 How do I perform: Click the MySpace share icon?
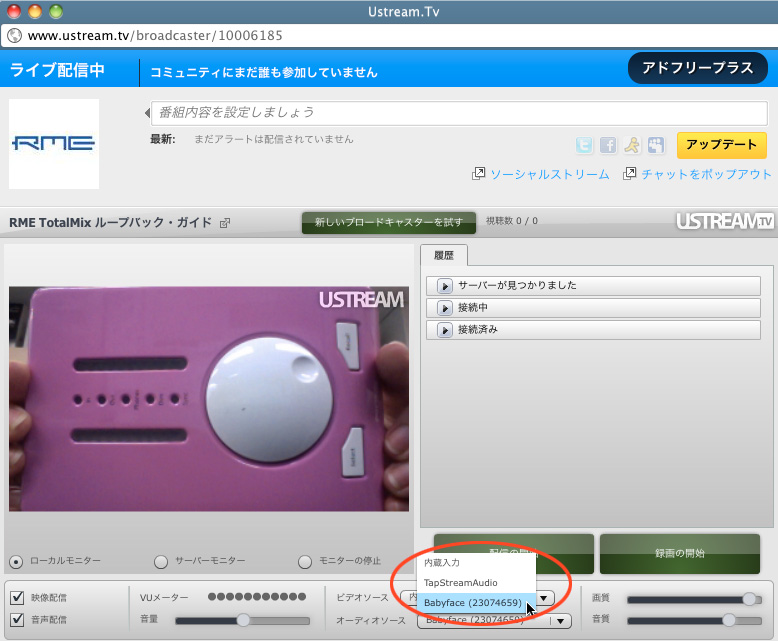click(656, 145)
